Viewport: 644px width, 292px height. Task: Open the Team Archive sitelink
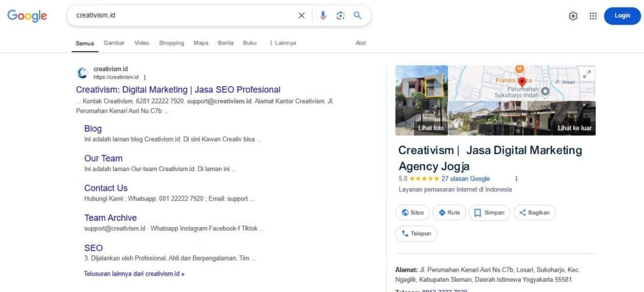(x=111, y=218)
